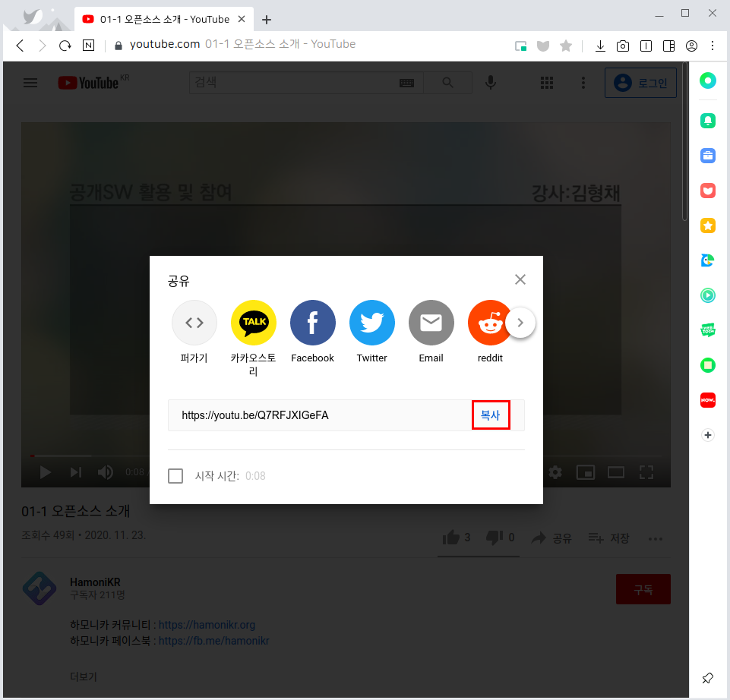Screen dimensions: 730x700
Task: Share video via KakaoStory icon
Action: [254, 323]
